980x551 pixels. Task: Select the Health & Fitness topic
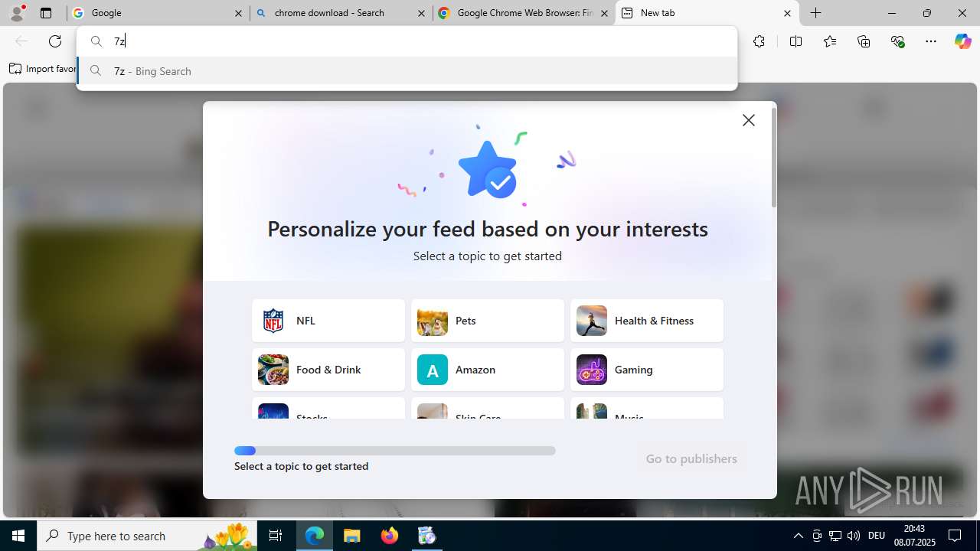pos(647,321)
